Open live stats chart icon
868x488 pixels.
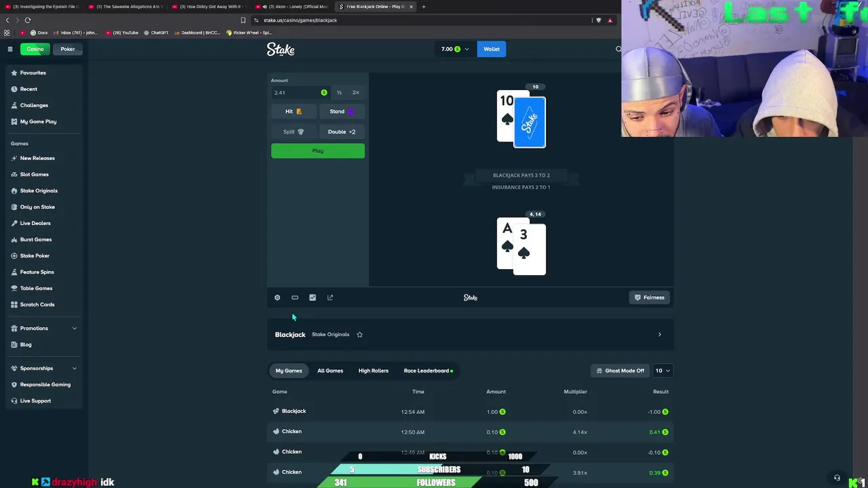pyautogui.click(x=313, y=298)
